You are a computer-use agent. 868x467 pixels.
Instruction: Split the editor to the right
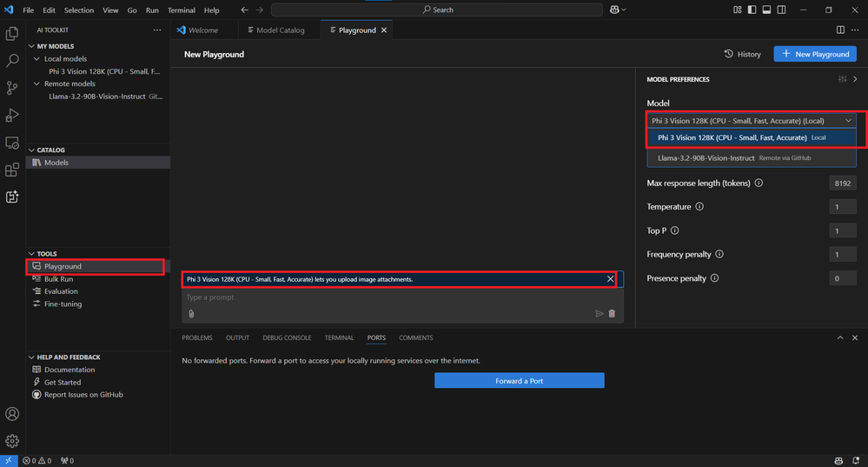point(840,30)
